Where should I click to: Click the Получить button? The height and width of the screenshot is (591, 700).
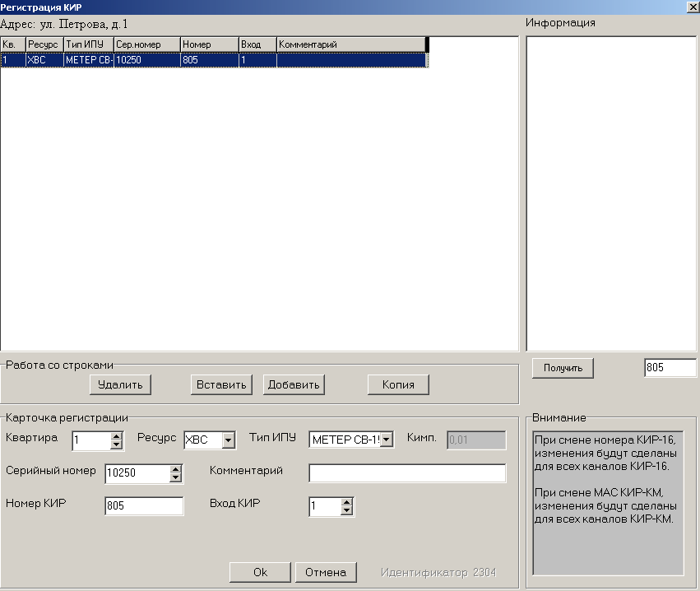coord(563,368)
